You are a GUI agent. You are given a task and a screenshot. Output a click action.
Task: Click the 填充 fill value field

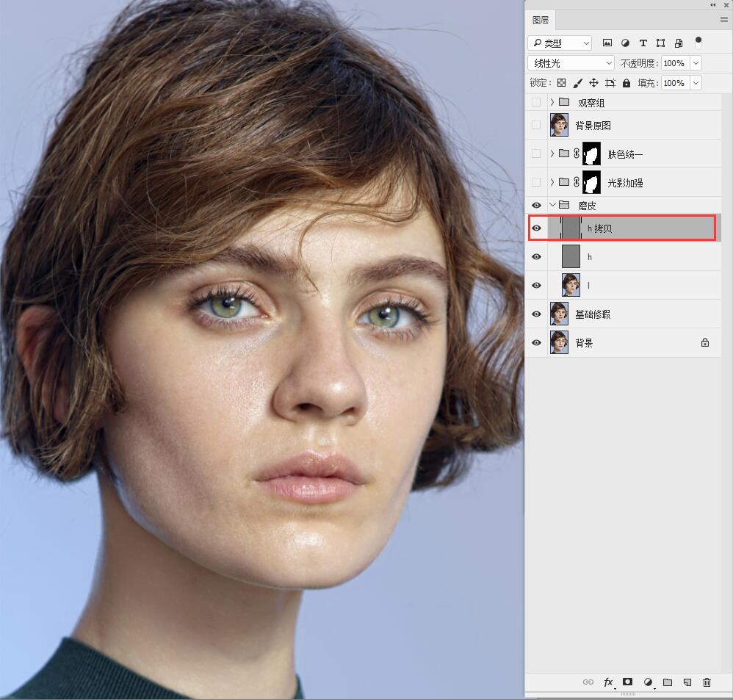(676, 83)
